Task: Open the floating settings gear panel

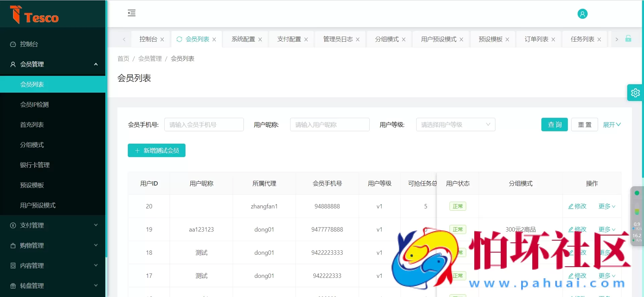Action: [635, 93]
